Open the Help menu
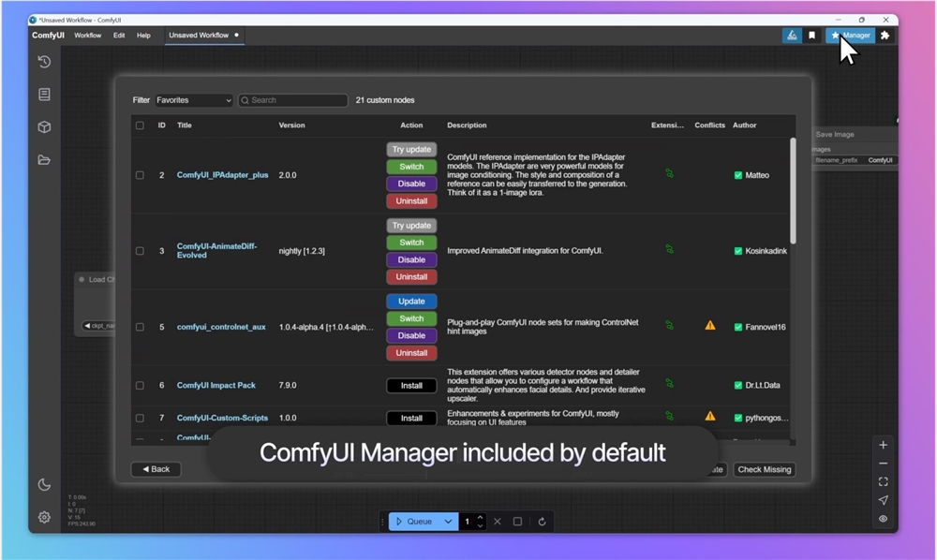 pos(143,36)
